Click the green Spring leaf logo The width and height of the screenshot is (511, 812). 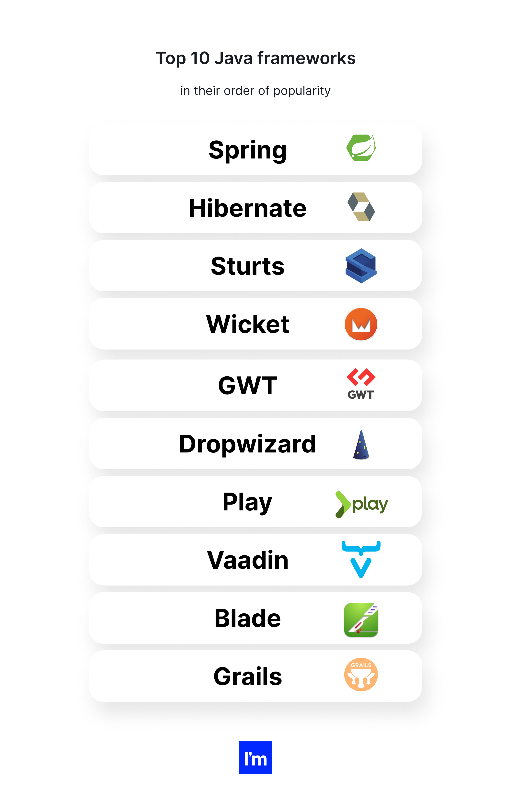(361, 148)
